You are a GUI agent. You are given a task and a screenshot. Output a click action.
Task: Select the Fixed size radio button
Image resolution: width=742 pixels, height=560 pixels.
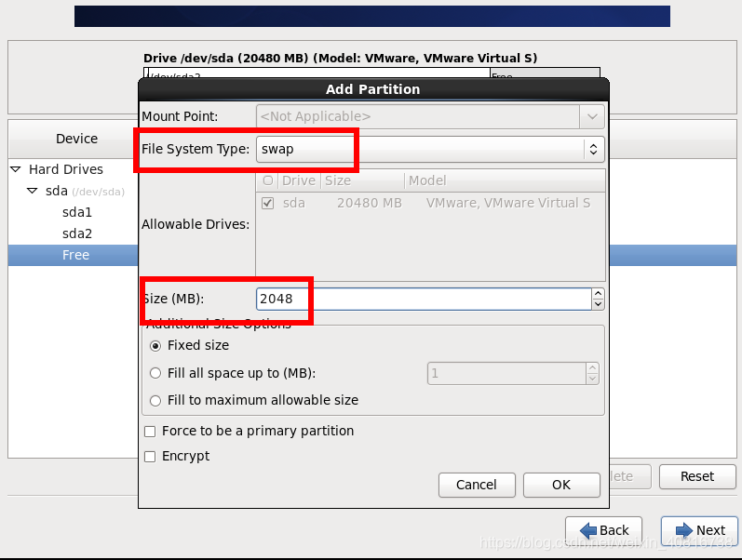click(155, 346)
